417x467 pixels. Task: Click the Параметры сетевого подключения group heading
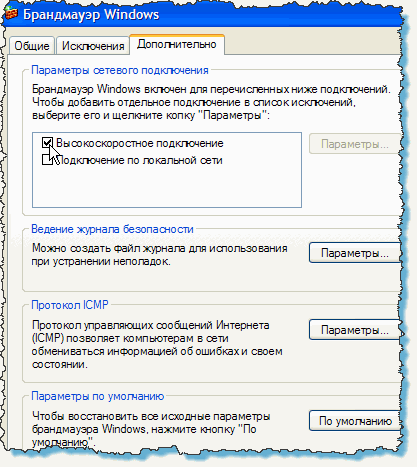pyautogui.click(x=120, y=70)
